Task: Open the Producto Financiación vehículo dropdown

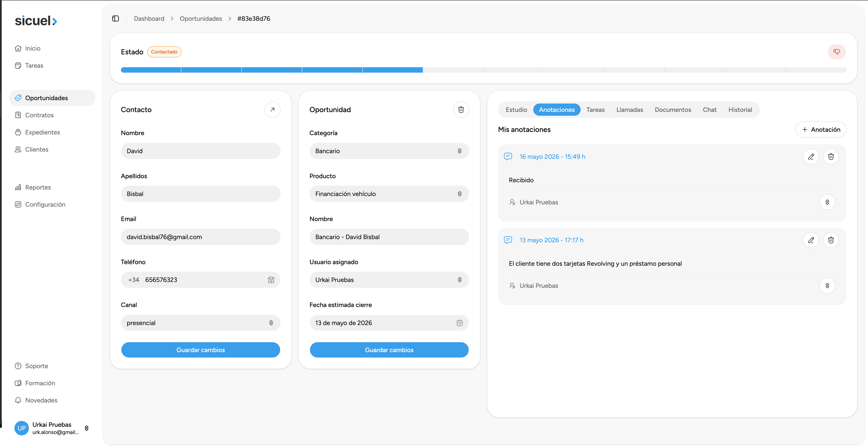Action: coord(389,194)
